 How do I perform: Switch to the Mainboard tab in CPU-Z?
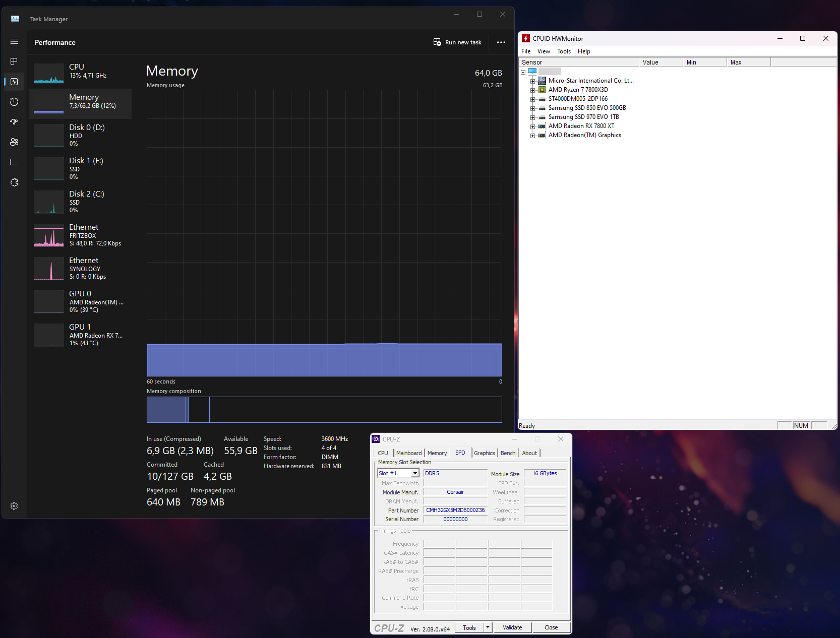click(x=409, y=453)
